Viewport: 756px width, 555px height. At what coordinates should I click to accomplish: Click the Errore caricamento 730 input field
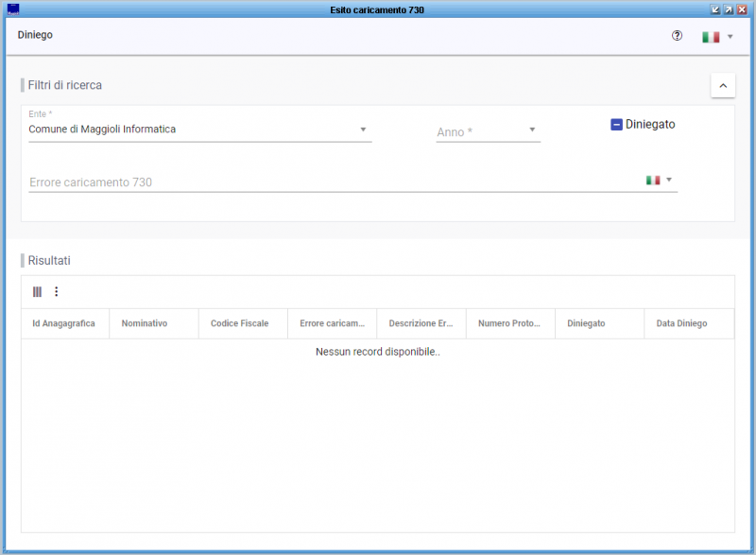tap(331, 182)
